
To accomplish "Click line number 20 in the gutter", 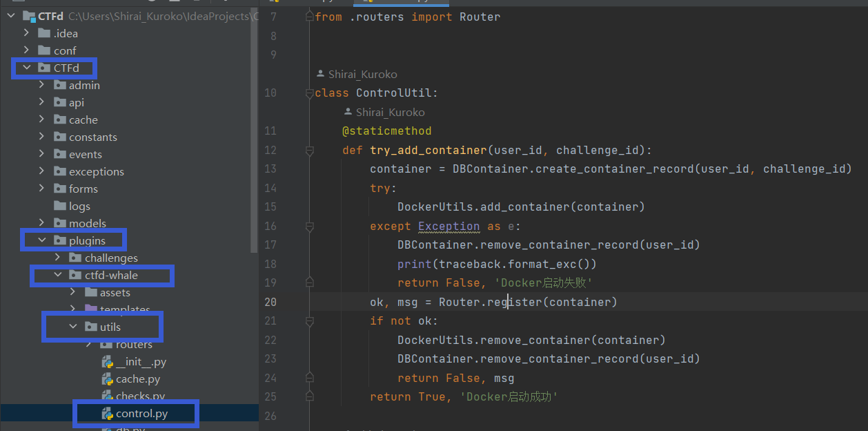I will click(270, 302).
